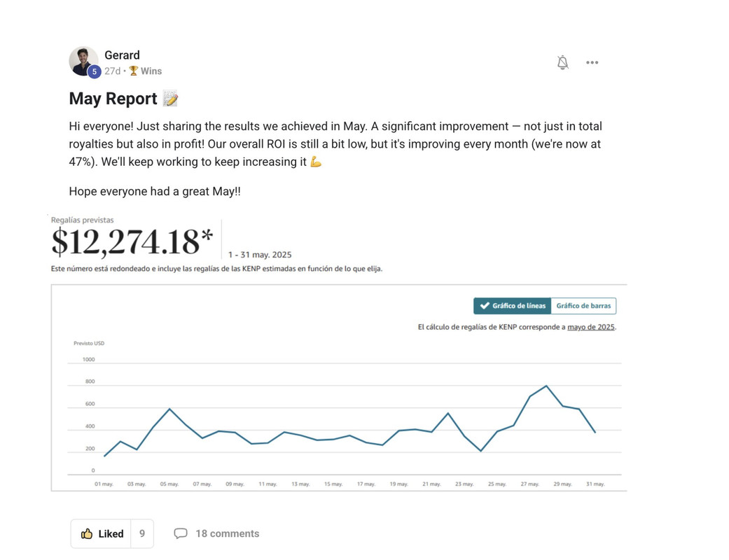729x560 pixels.
Task: Click the memo emoji after May Report
Action: click(x=170, y=99)
